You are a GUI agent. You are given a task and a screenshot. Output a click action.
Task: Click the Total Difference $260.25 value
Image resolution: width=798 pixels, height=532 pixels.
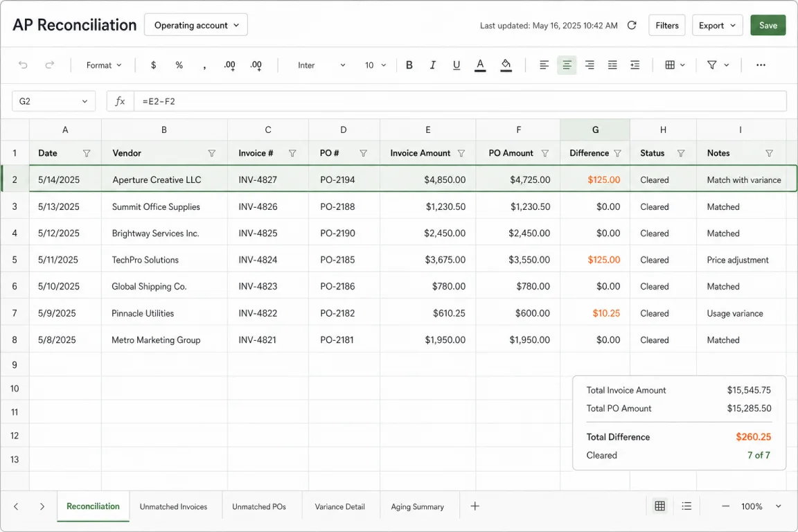(x=753, y=437)
